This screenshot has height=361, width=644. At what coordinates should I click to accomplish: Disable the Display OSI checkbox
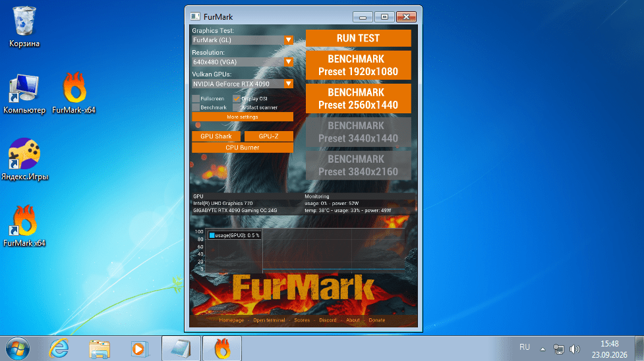click(x=237, y=99)
